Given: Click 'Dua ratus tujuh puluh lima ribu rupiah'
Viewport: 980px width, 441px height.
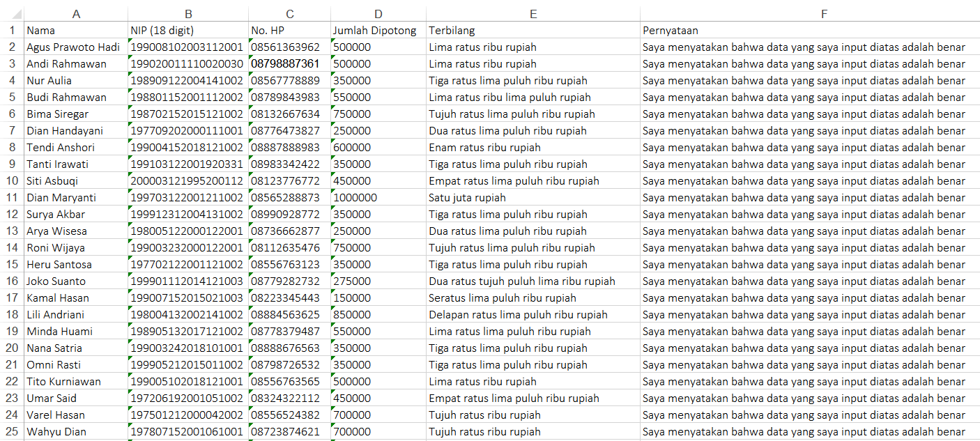Looking at the screenshot, I should click(x=533, y=281).
